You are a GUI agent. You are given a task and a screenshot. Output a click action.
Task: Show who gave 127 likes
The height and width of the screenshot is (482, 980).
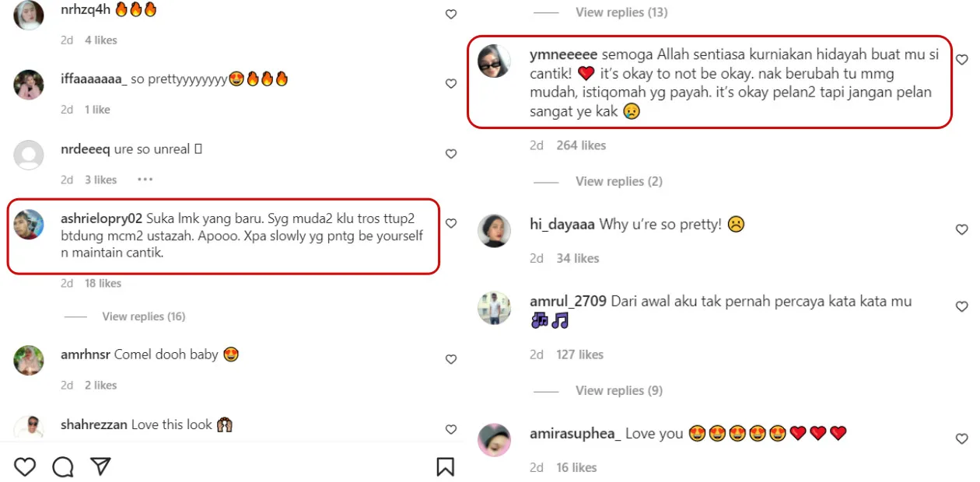pyautogui.click(x=579, y=355)
